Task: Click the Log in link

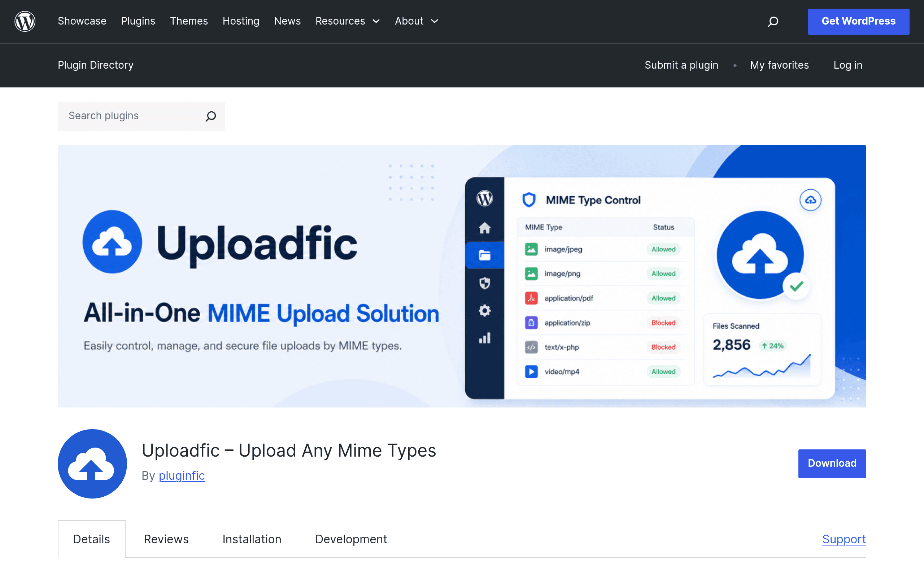Action: 847,65
